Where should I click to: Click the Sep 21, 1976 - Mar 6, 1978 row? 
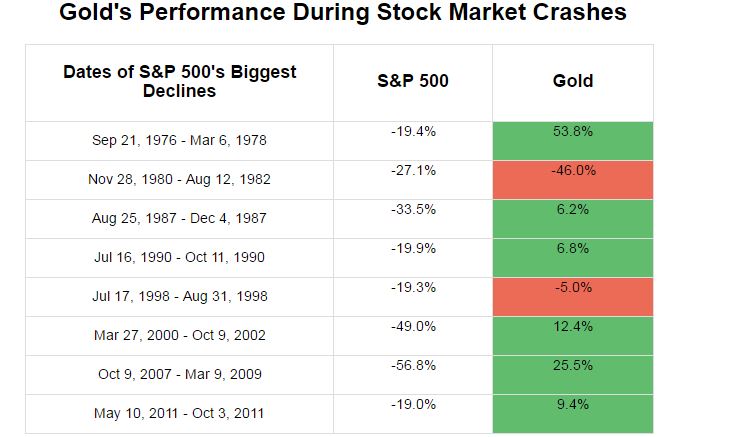click(180, 141)
